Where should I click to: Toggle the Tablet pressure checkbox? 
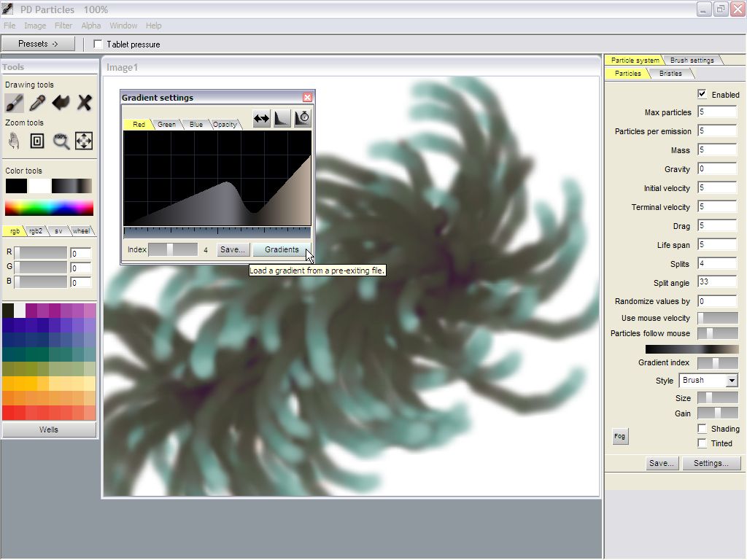tap(98, 44)
